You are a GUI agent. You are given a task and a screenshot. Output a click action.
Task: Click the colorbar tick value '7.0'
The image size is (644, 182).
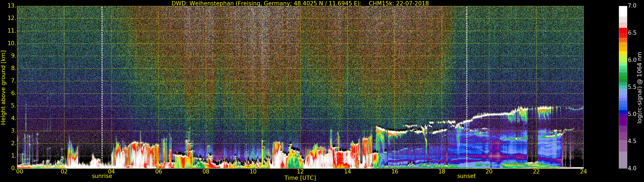click(x=632, y=6)
